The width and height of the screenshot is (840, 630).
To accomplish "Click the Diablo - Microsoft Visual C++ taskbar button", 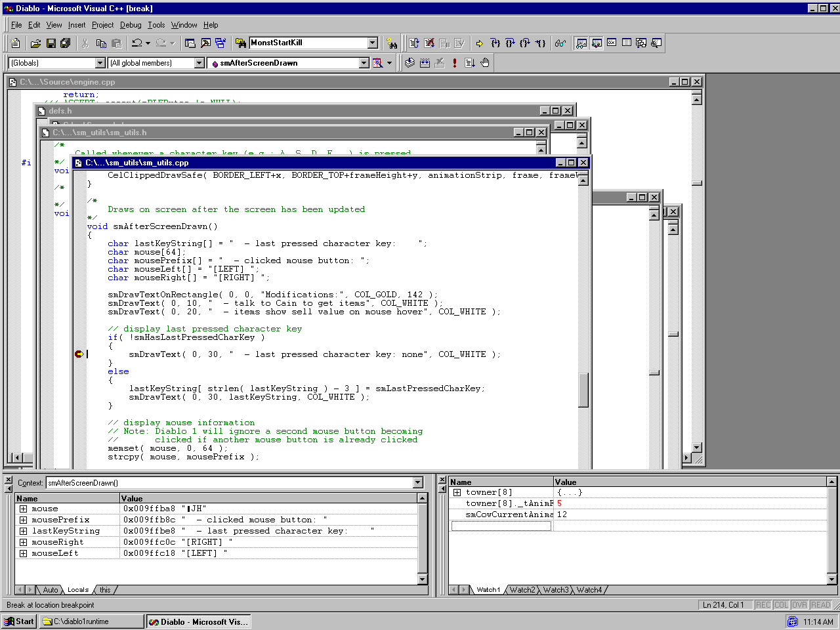I will click(x=199, y=621).
